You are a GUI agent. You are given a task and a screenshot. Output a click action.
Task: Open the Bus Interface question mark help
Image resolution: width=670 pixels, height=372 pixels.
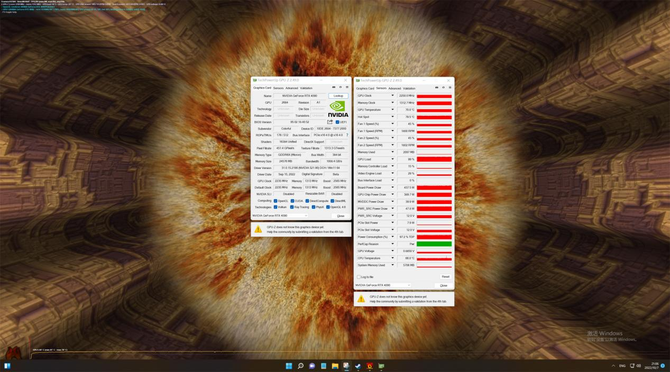(347, 135)
